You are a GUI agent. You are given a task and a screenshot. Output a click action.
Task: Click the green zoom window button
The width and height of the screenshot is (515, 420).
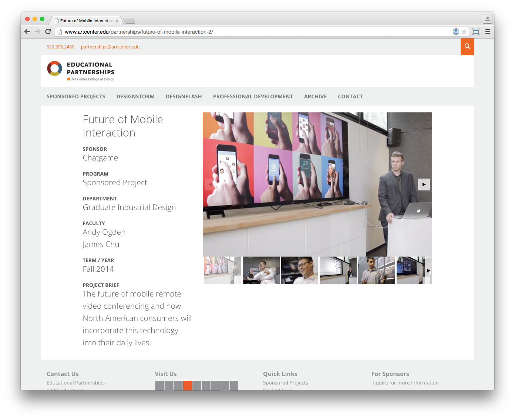click(x=42, y=19)
